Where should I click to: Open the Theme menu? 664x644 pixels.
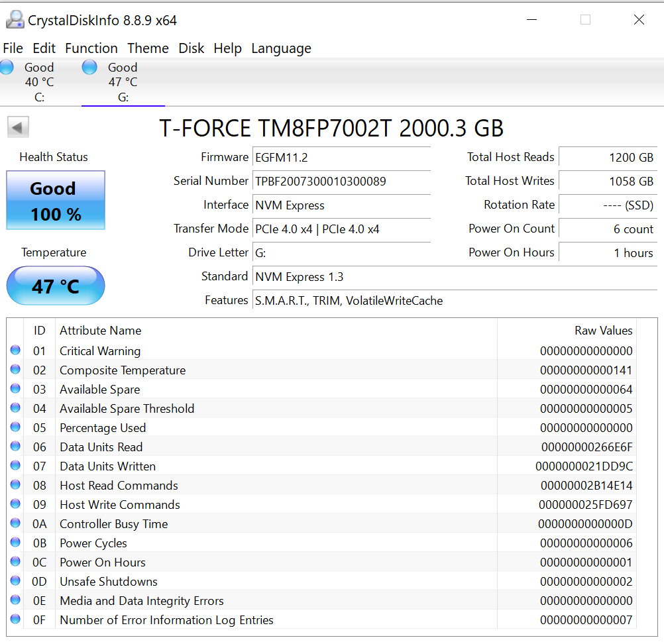pyautogui.click(x=148, y=48)
